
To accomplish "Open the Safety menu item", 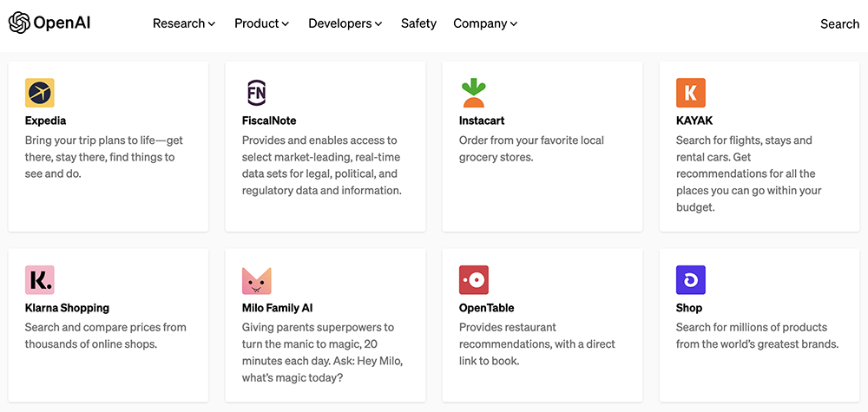I will [418, 23].
